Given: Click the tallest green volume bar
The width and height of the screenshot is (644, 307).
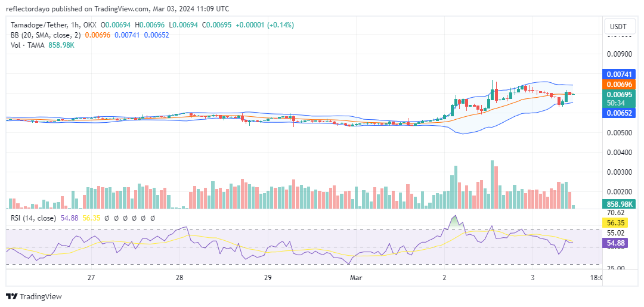Looking at the screenshot, I should tap(492, 185).
